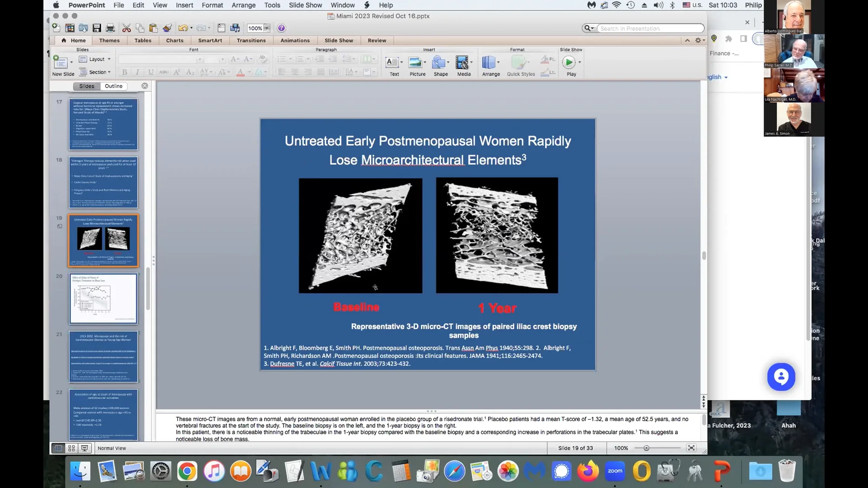Open the Media Browser icon

[235, 28]
